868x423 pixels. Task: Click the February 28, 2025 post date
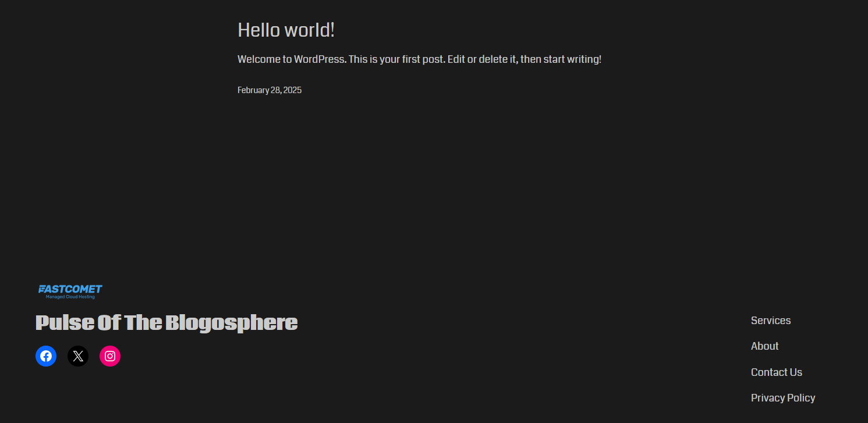270,90
